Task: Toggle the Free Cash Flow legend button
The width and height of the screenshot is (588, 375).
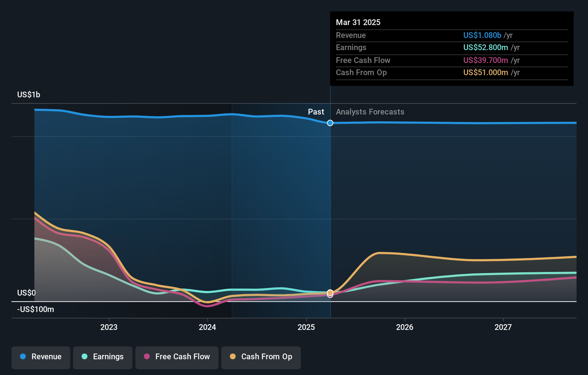Action: 177,357
